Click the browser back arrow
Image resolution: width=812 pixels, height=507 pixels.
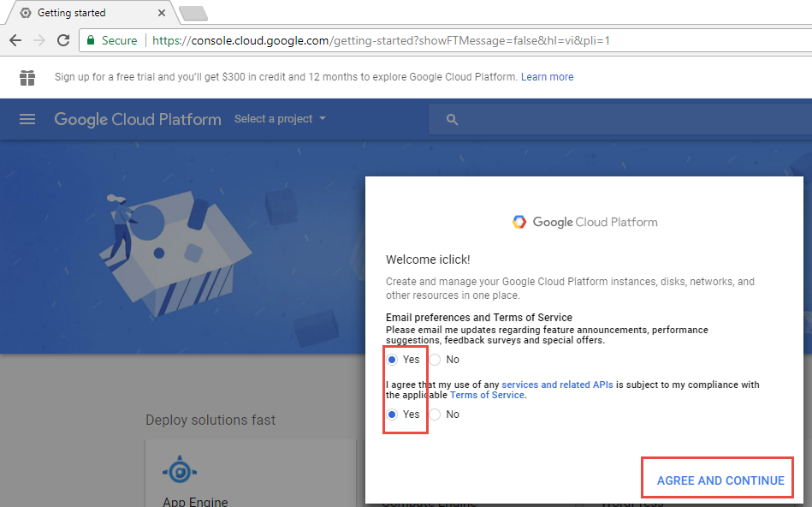(x=15, y=40)
